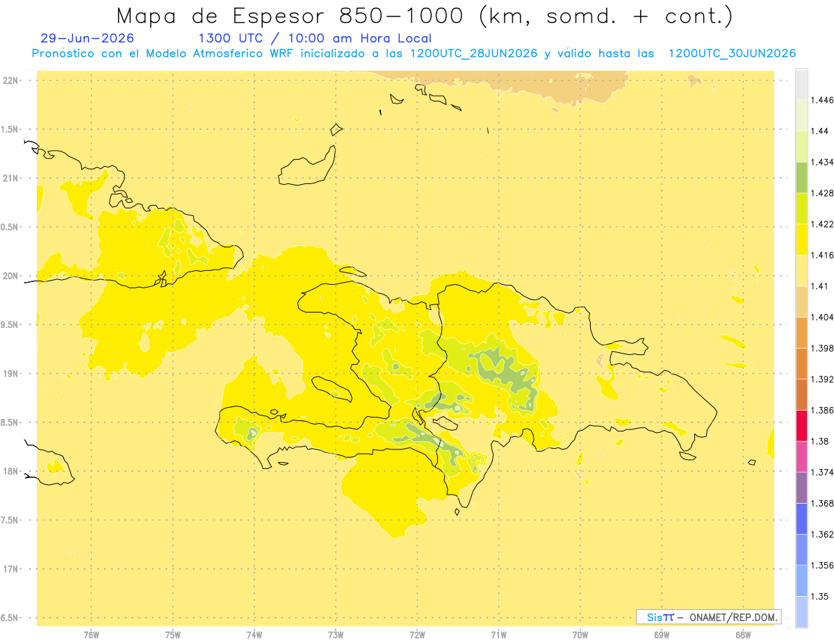Screen dimensions: 834x644
Task: Click the '8.5N' latitude axis label
Action: [10, 422]
